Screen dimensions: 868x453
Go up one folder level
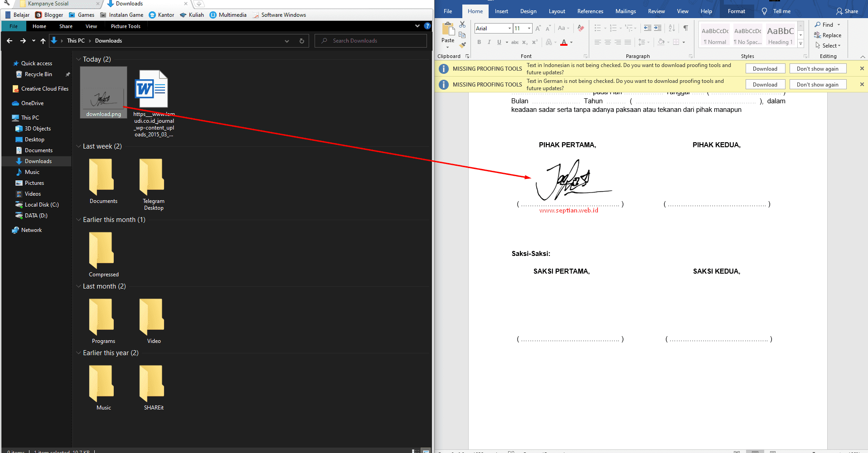[x=43, y=41]
